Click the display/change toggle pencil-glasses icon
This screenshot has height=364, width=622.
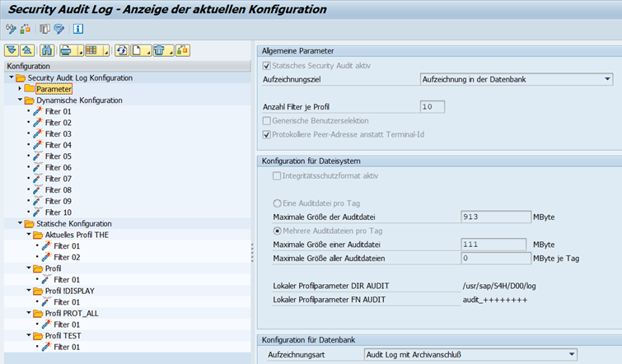click(x=11, y=30)
